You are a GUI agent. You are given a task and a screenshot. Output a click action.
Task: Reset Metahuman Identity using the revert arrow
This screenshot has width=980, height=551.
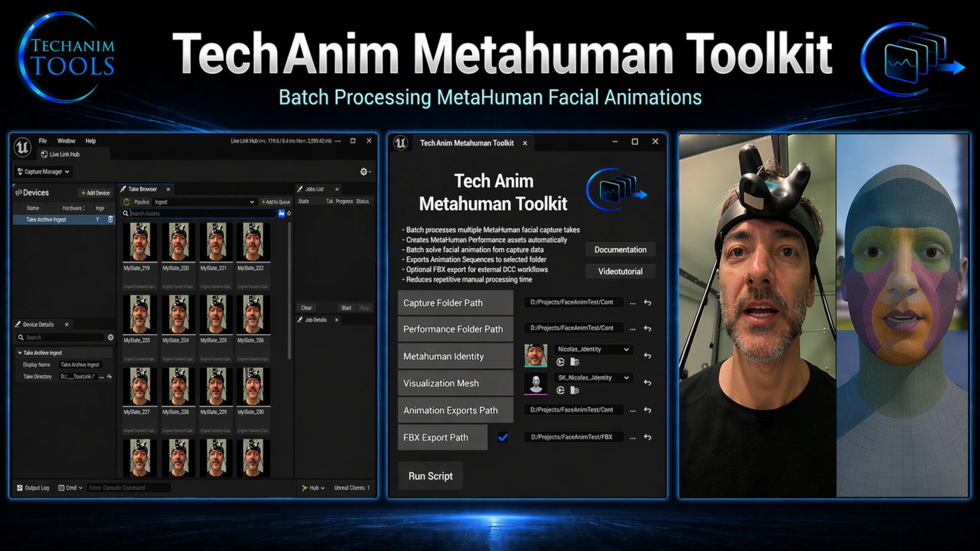coord(647,356)
